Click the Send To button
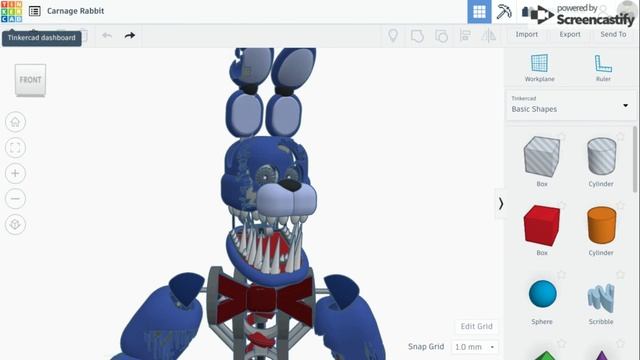The height and width of the screenshot is (360, 640). [x=613, y=34]
